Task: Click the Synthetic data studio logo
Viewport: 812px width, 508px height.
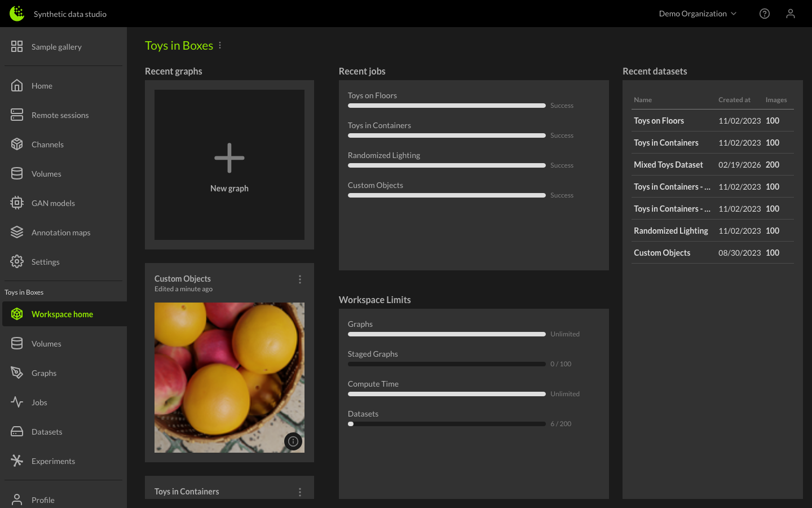Action: [x=17, y=14]
